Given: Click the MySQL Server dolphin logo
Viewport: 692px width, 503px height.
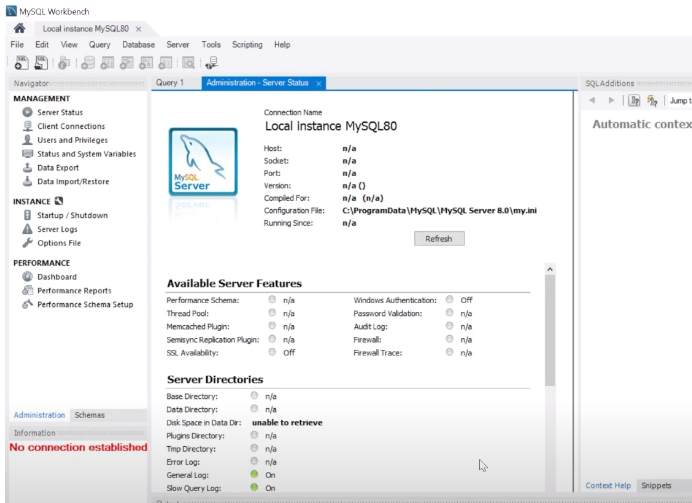Looking at the screenshot, I should coord(203,162).
